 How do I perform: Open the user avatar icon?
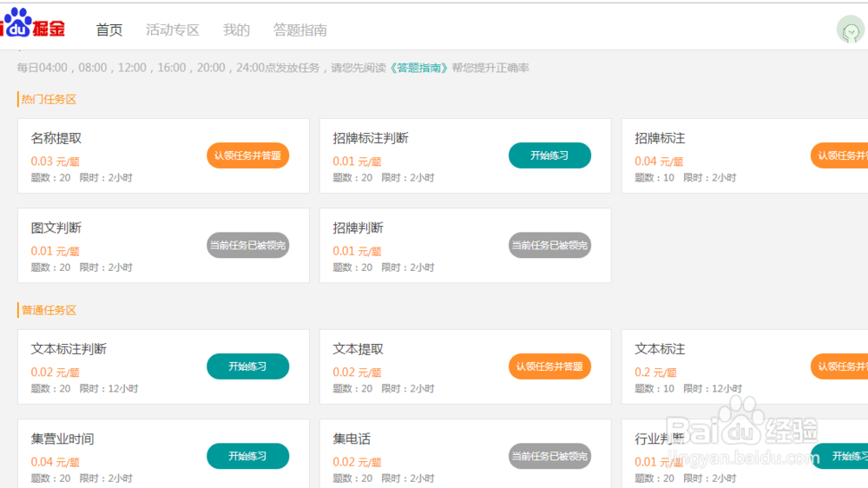pos(851,30)
